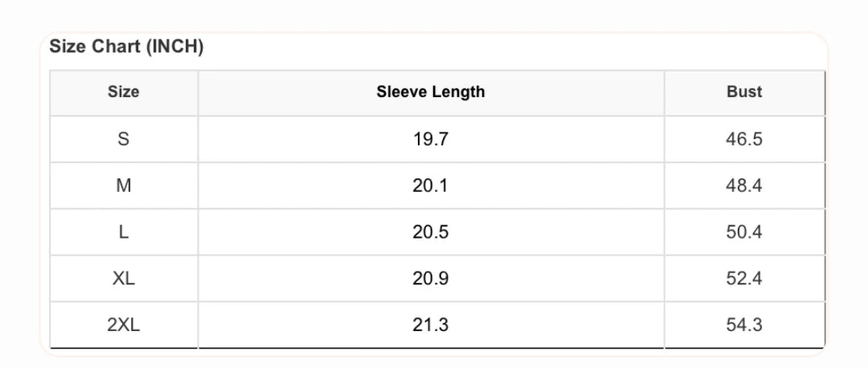Click the Bust column header
The width and height of the screenshot is (868, 368).
tap(744, 92)
